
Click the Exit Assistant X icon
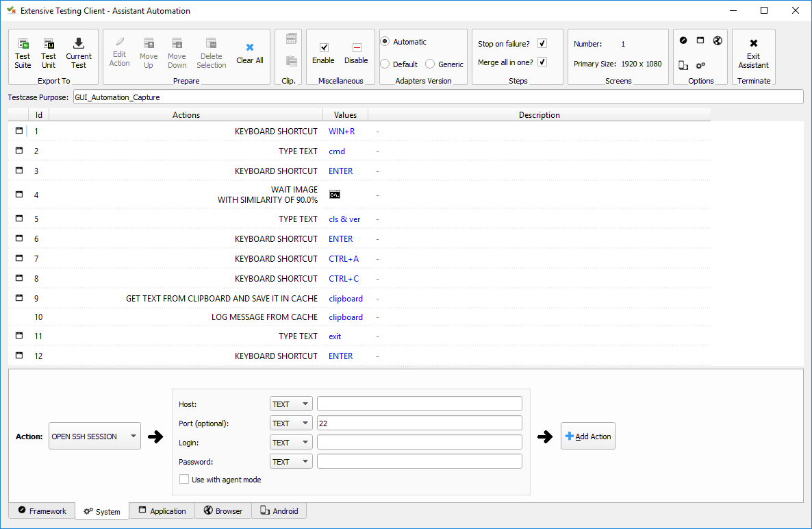pos(754,43)
